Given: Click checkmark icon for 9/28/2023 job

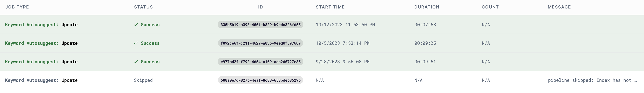Looking at the screenshot, I should tap(136, 62).
